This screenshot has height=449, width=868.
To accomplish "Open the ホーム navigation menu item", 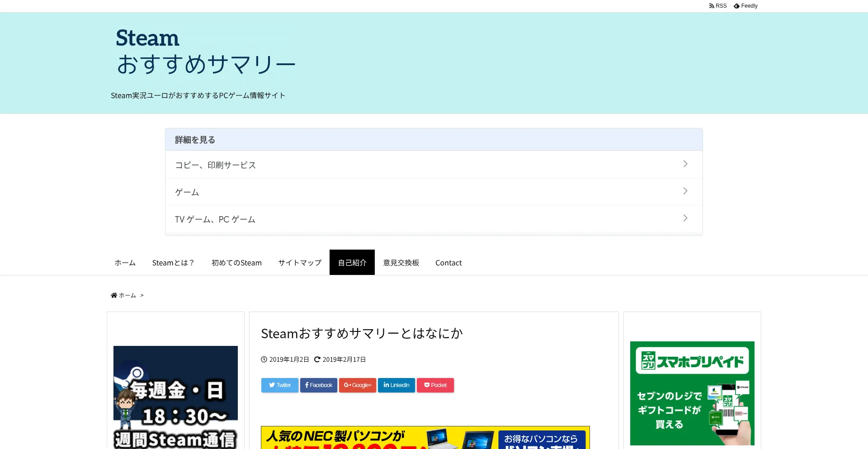I will (125, 263).
